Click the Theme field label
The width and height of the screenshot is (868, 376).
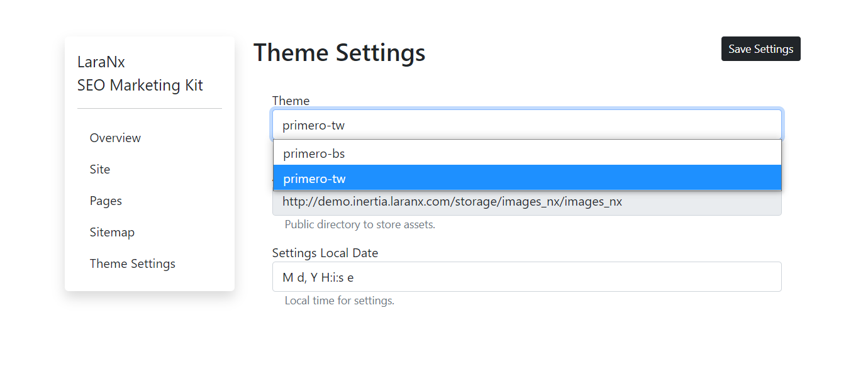[x=291, y=101]
